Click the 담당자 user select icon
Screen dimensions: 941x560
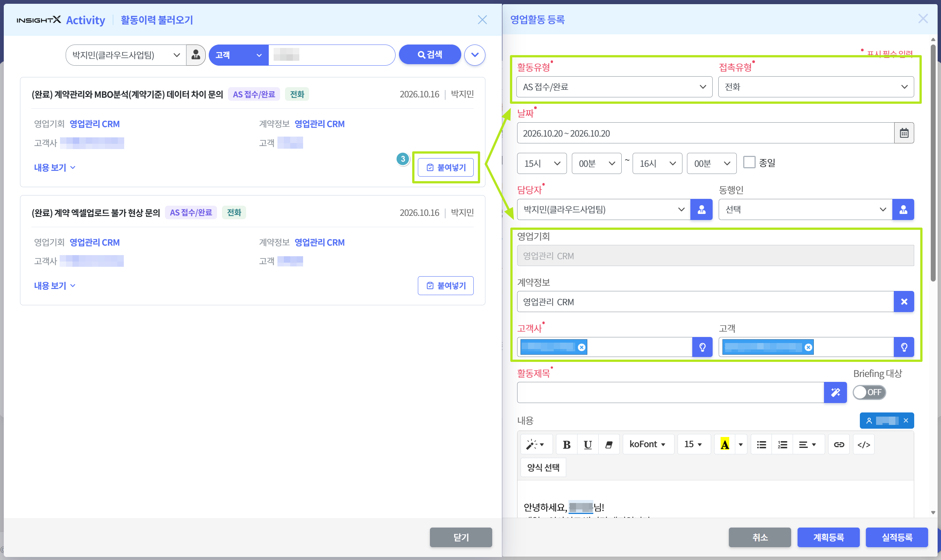point(701,209)
